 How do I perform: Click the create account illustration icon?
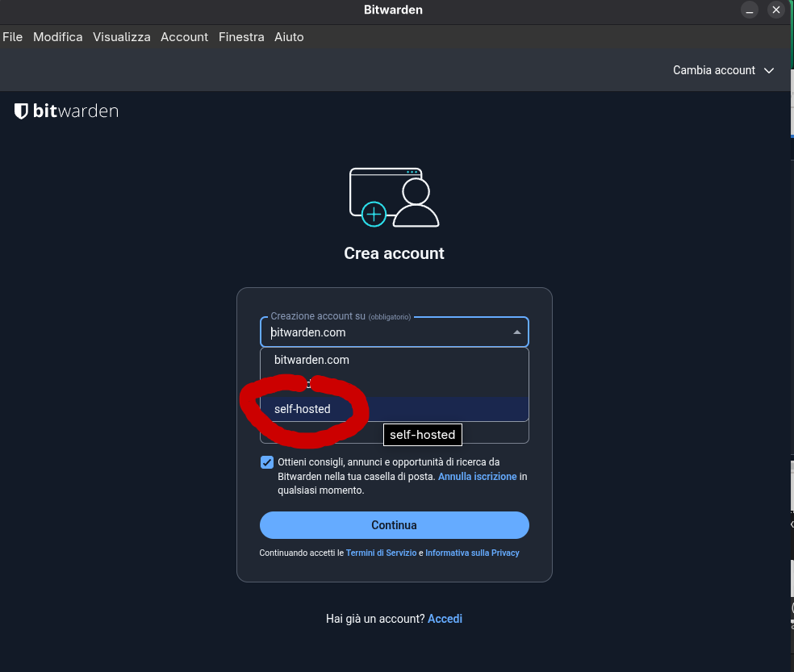click(x=394, y=197)
